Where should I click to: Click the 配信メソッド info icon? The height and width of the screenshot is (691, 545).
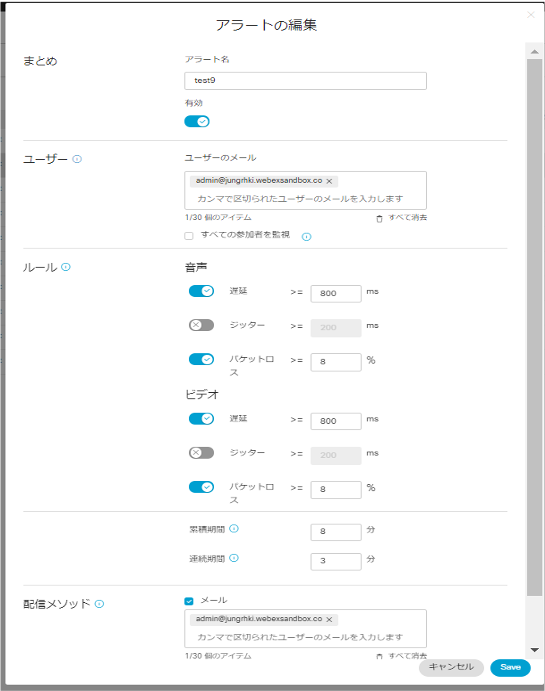pyautogui.click(x=100, y=604)
